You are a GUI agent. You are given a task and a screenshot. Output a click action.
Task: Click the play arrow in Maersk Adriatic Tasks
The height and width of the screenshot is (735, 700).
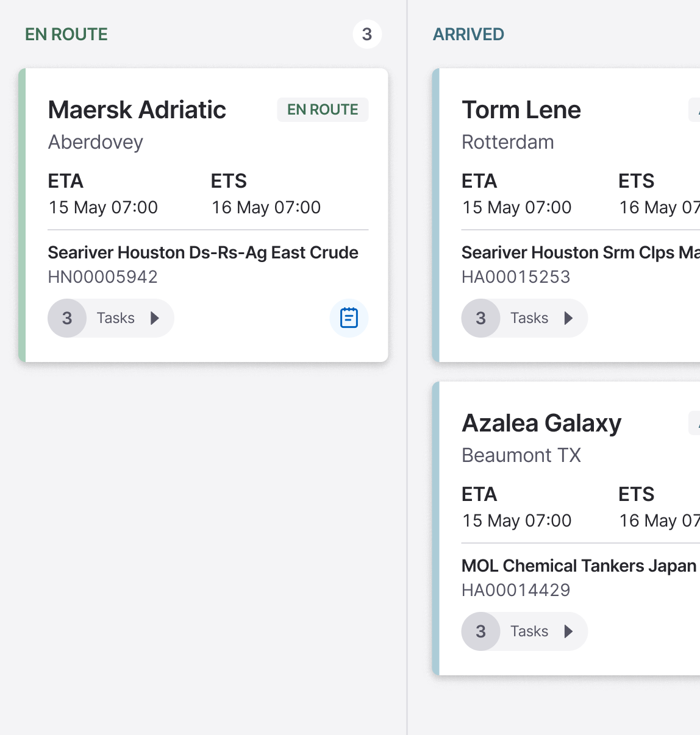pos(155,318)
